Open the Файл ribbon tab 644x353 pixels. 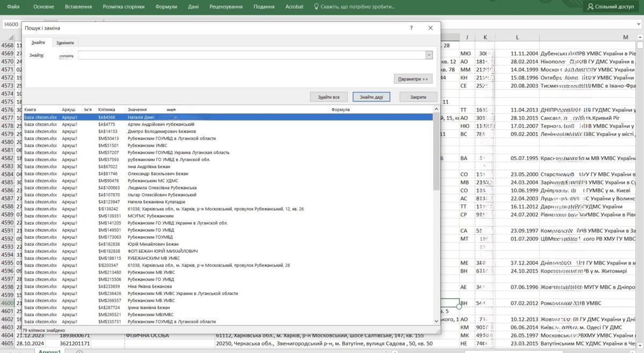coord(14,7)
